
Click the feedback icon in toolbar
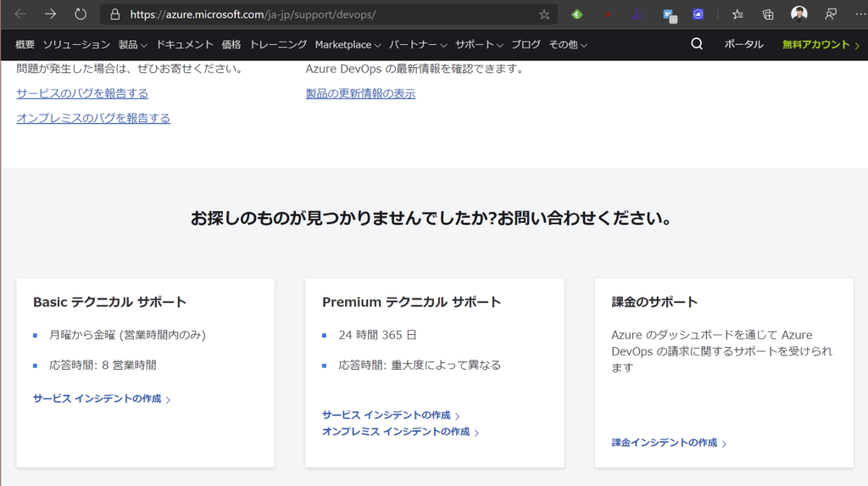point(831,14)
